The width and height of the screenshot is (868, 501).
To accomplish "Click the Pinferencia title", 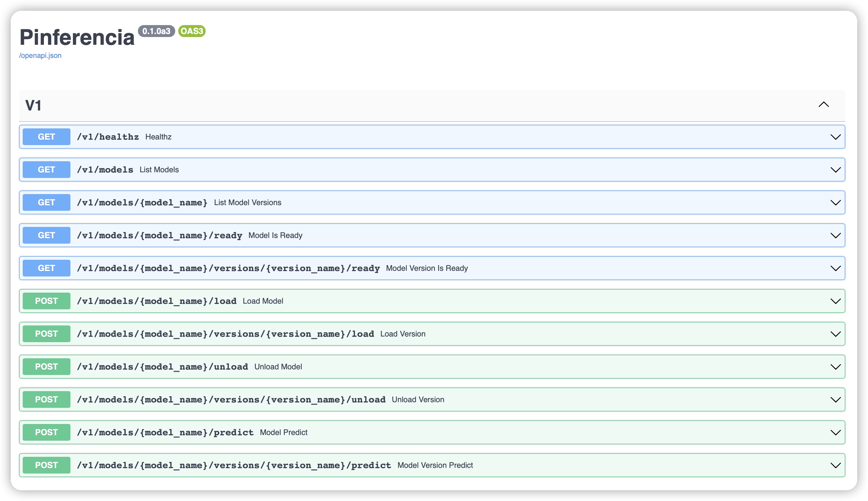I will click(x=77, y=37).
